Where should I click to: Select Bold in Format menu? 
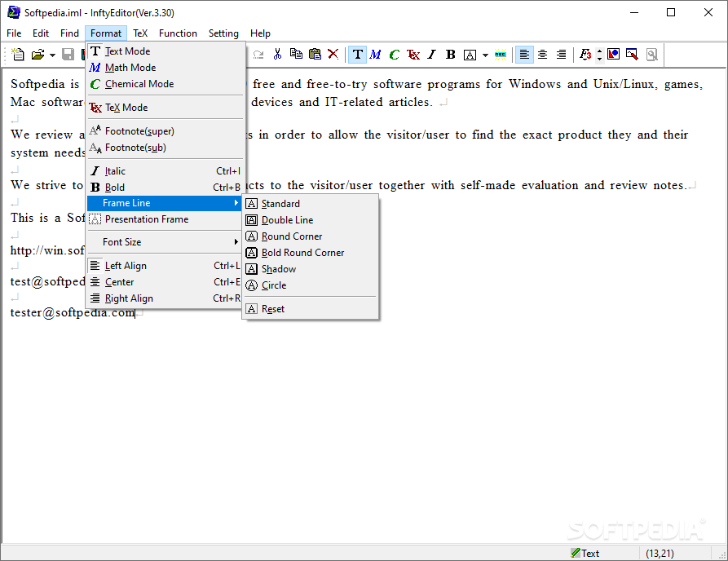[165, 188]
